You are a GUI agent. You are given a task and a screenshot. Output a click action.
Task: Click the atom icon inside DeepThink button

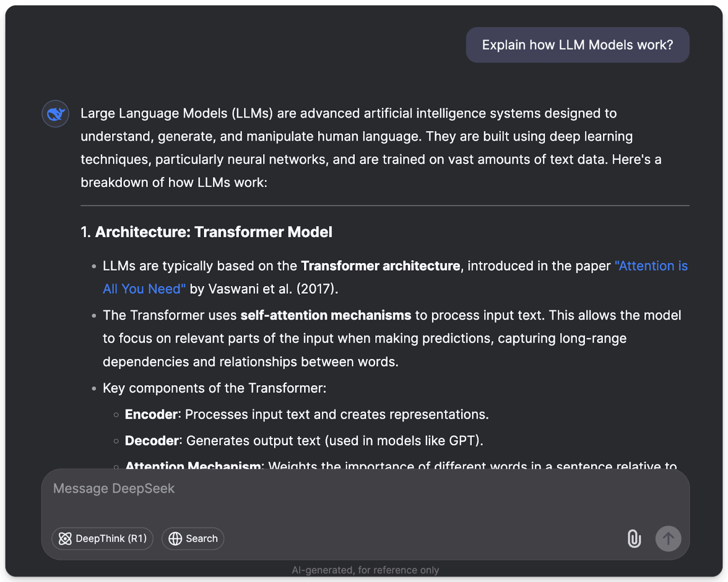coord(66,539)
